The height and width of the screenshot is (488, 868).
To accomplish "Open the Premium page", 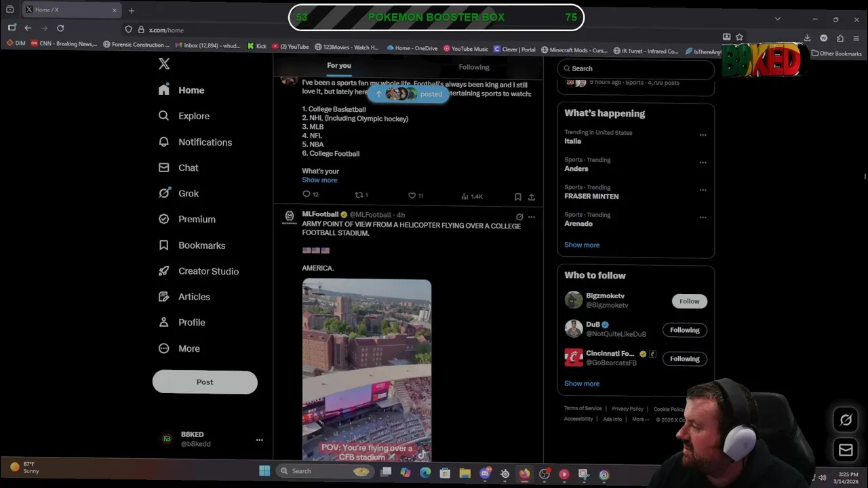I will tap(186, 219).
